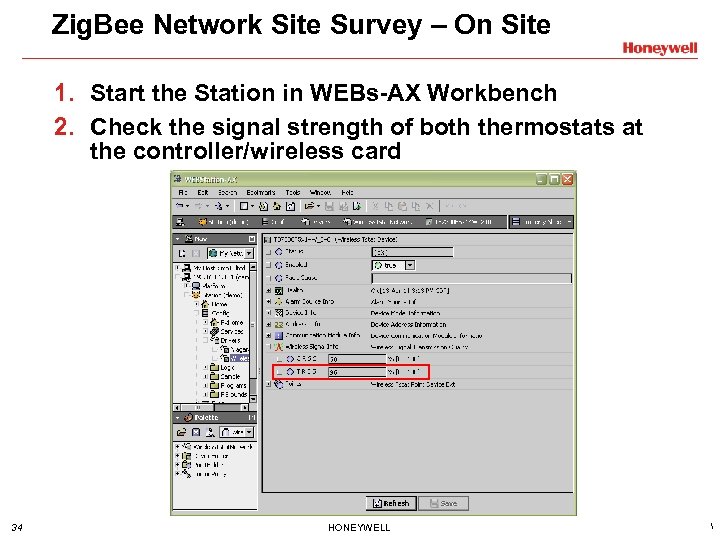Click the Back navigation arrow in toolbar

coord(180,206)
